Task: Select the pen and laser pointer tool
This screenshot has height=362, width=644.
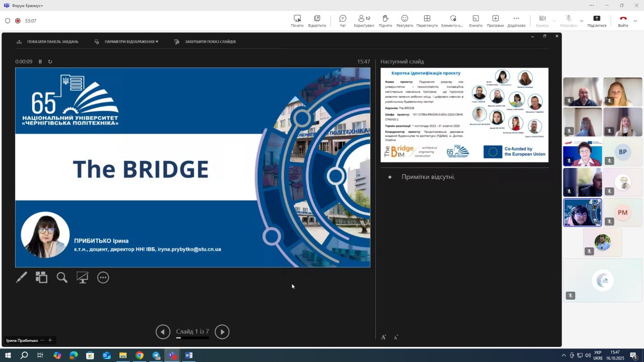Action: (x=21, y=278)
